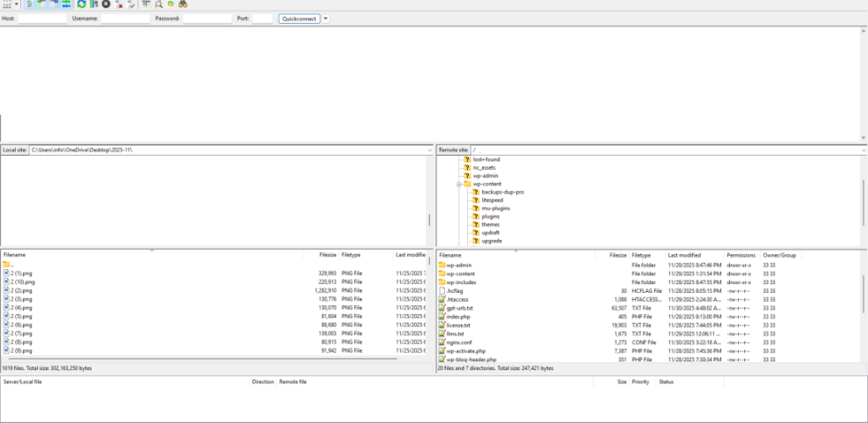Toggle synchronized browsing icon
Screen dimensions: 868x423
point(171,4)
